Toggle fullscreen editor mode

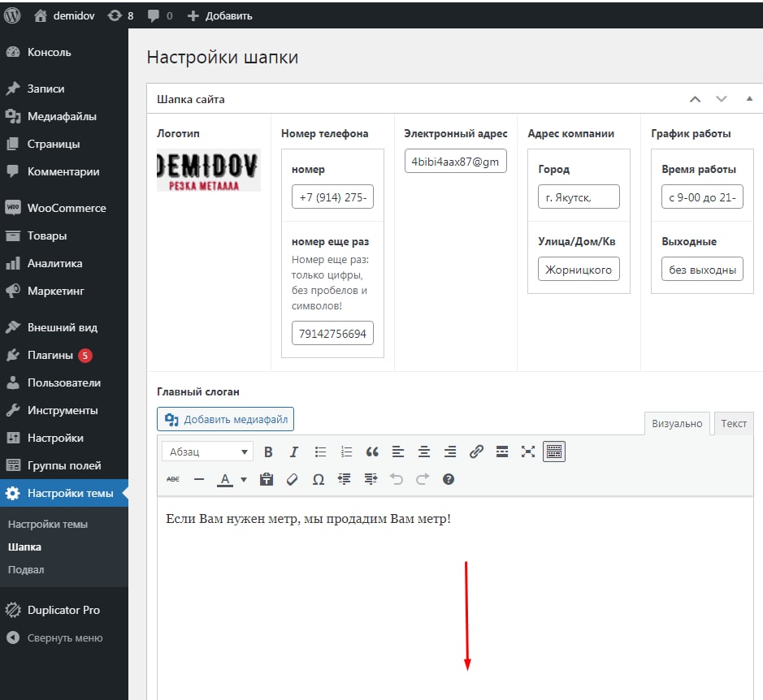tap(528, 452)
